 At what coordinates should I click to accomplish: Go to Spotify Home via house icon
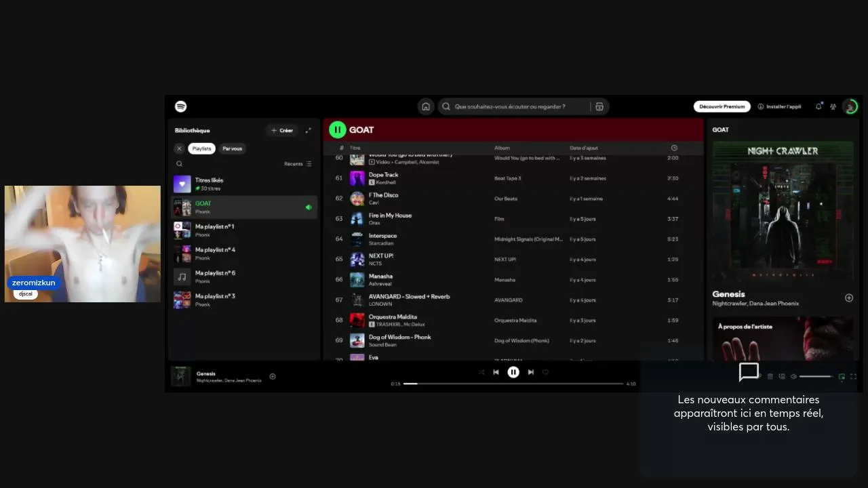tap(426, 106)
